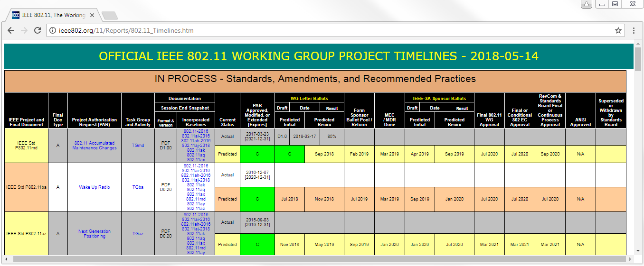Click the 'Sep 2020' RevCom approval cell
This screenshot has height=266, width=644.
tap(550, 154)
